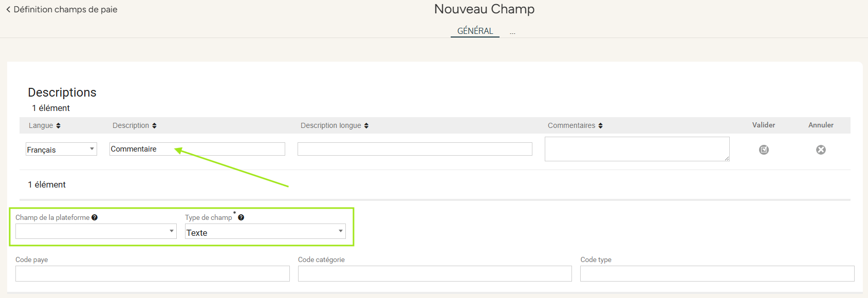Image resolution: width=868 pixels, height=298 pixels.
Task: Open the Type de champ Texte dropdown
Action: point(265,231)
